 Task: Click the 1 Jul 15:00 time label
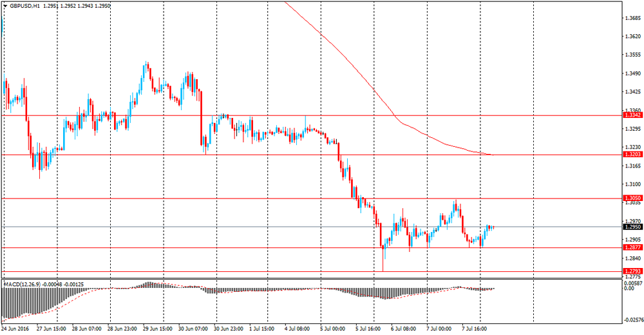click(263, 329)
